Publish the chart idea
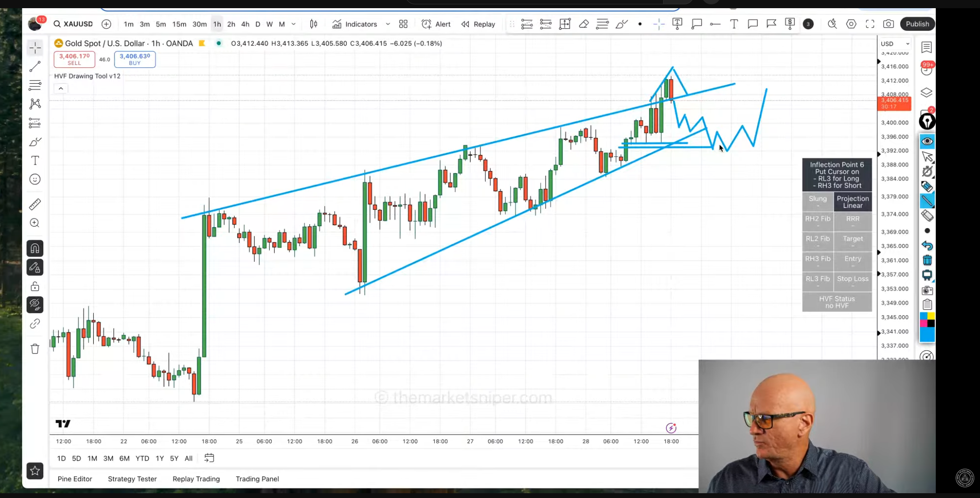Image resolution: width=980 pixels, height=498 pixels. pos(917,24)
